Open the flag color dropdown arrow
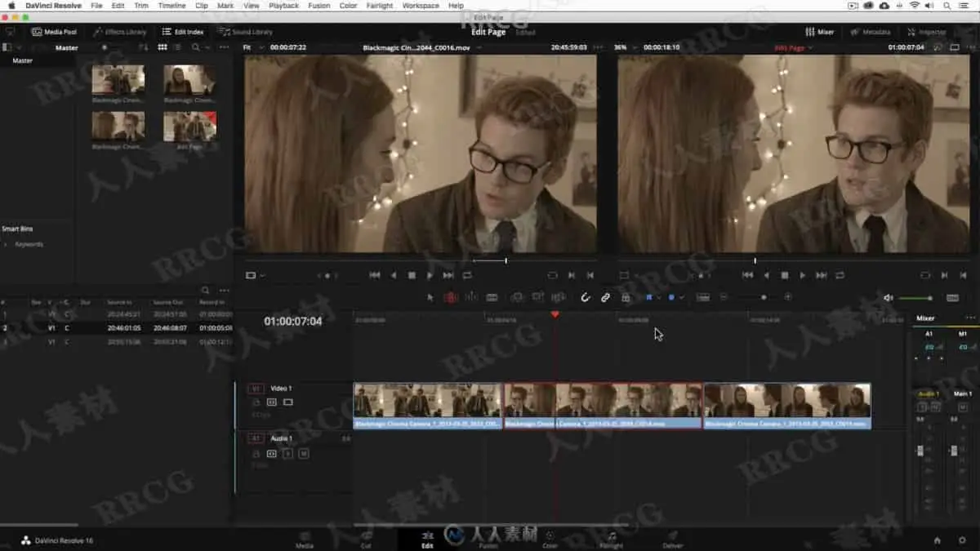980x551 pixels. click(x=659, y=298)
